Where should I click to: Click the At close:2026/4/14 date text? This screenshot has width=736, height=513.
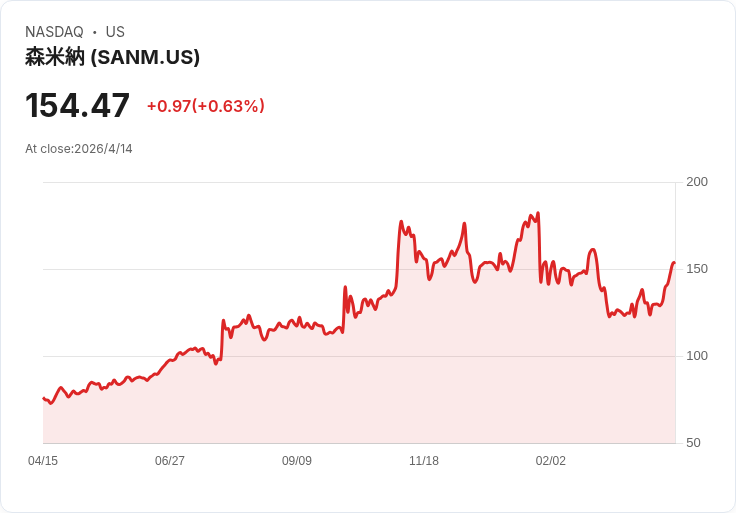(x=79, y=149)
